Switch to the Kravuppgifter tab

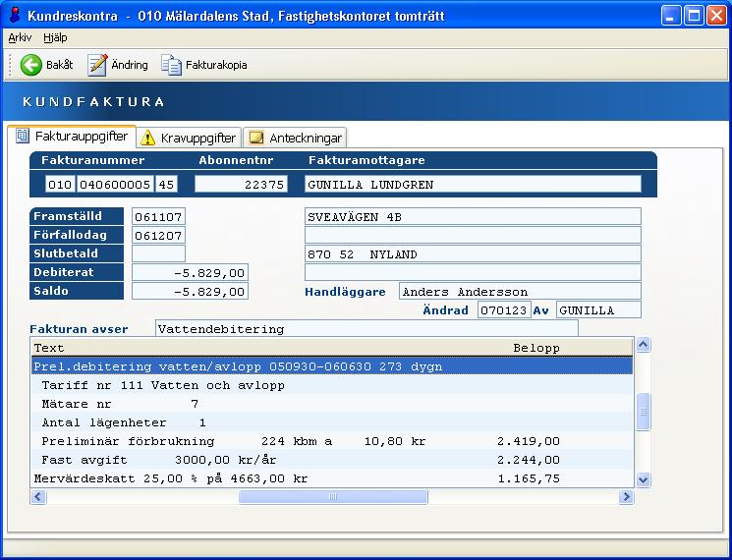(x=189, y=138)
